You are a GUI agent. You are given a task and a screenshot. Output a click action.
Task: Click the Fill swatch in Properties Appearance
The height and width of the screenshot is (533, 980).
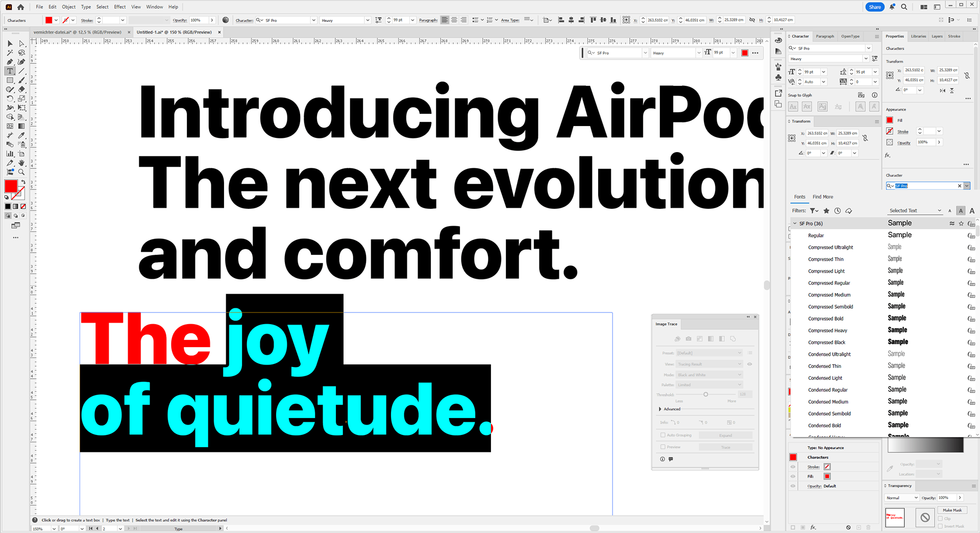(x=890, y=120)
